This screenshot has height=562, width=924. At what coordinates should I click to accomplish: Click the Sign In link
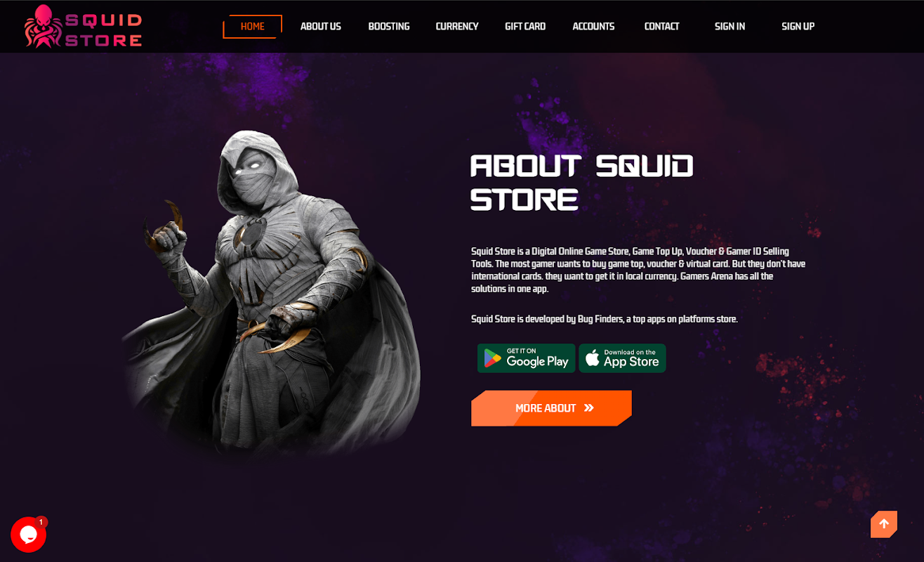730,27
